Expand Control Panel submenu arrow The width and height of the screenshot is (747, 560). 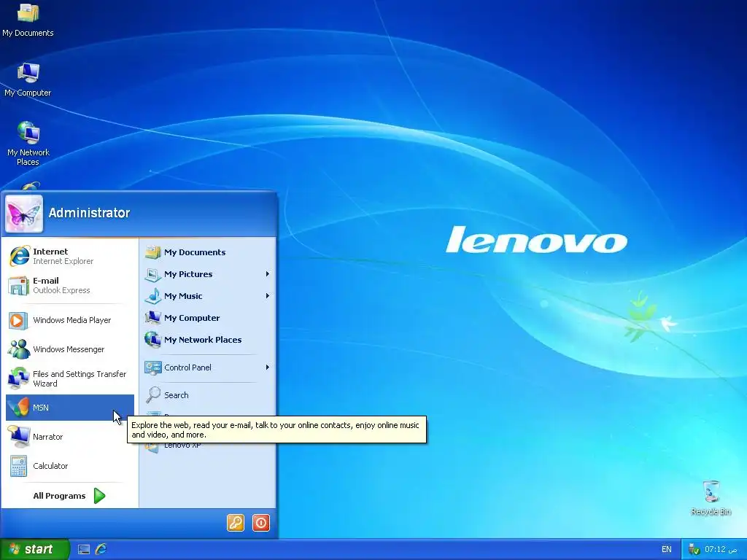coord(267,367)
